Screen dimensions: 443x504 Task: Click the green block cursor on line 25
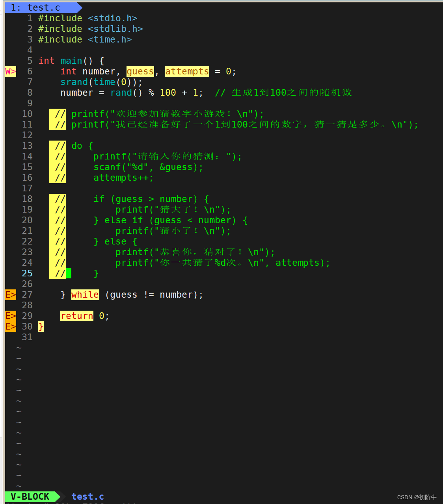[x=69, y=273]
